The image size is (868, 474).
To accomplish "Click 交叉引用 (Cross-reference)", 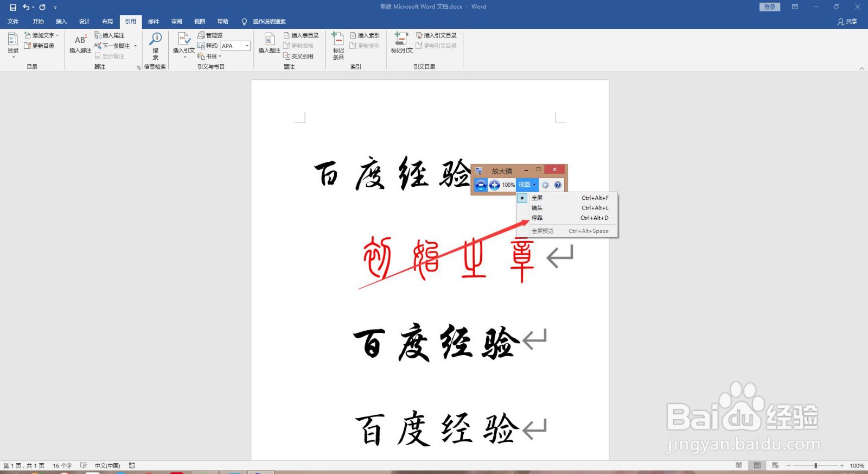I will click(x=298, y=56).
